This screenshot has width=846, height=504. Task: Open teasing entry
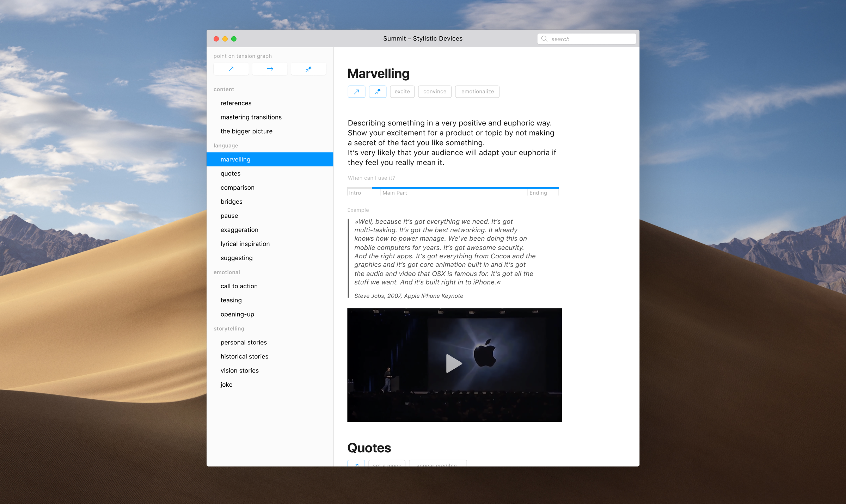click(x=270, y=300)
